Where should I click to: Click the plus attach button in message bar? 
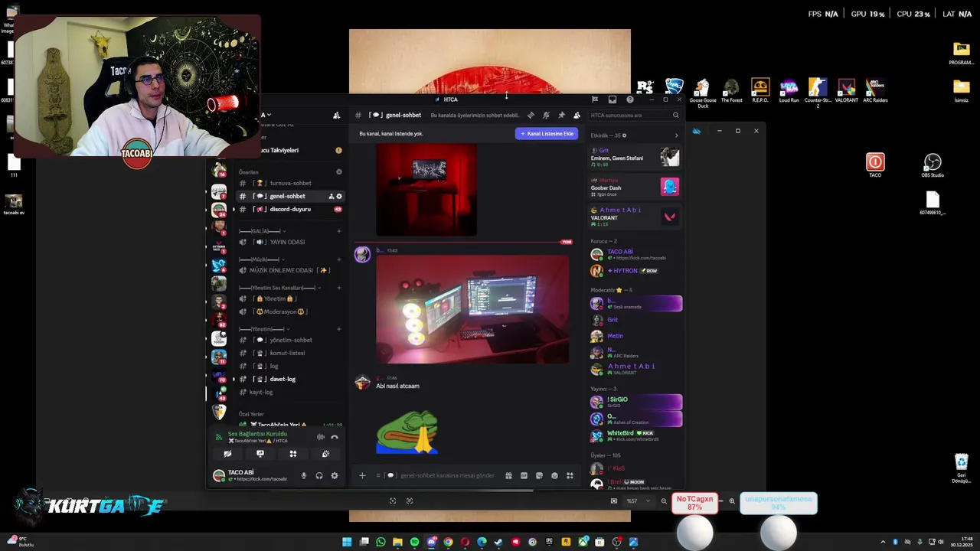362,475
